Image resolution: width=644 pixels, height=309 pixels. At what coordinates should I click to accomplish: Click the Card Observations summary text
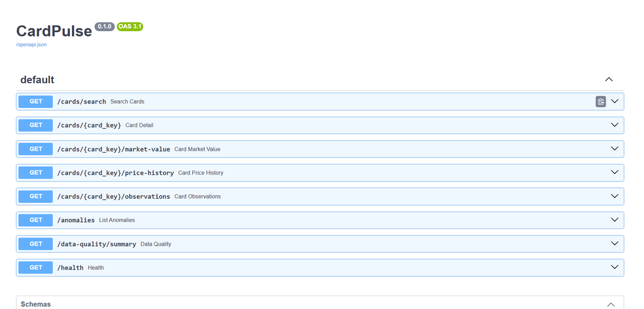(x=197, y=196)
